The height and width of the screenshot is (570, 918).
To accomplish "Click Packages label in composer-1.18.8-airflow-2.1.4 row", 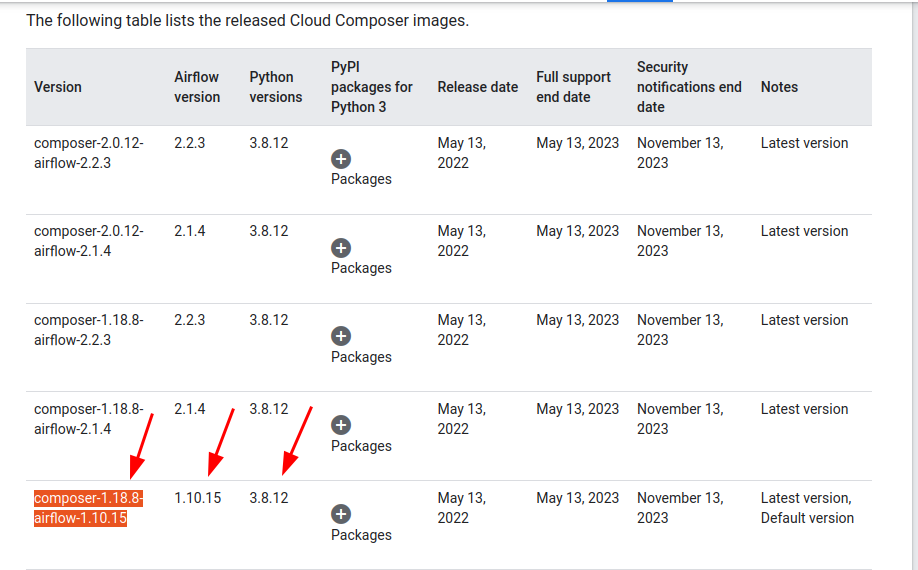I will tap(361, 446).
